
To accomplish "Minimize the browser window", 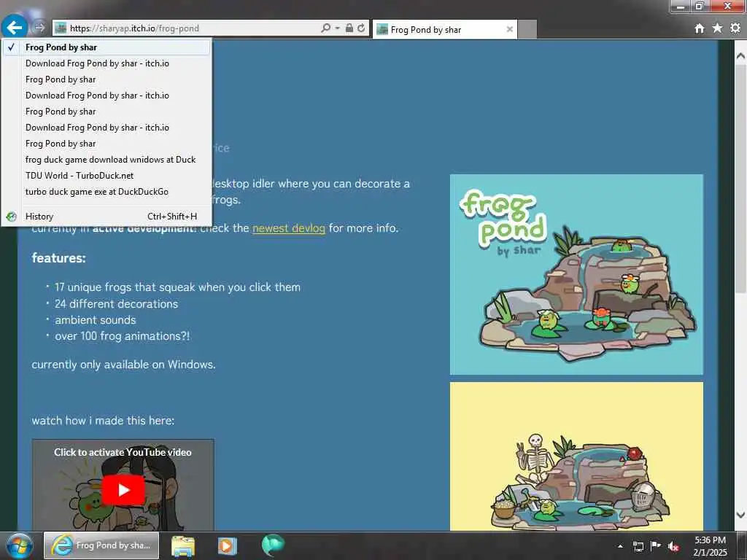I will click(x=681, y=6).
